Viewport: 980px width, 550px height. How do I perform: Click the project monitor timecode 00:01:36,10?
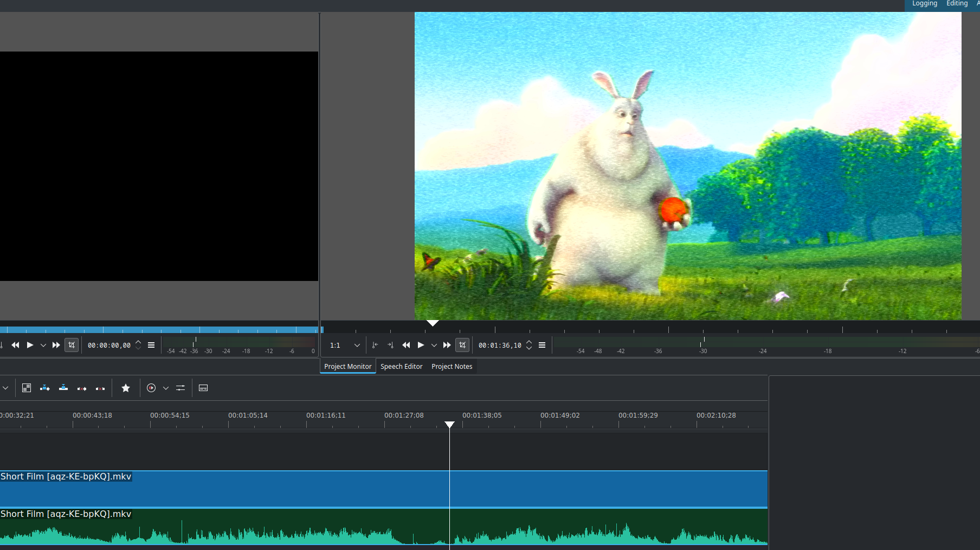[x=500, y=346]
